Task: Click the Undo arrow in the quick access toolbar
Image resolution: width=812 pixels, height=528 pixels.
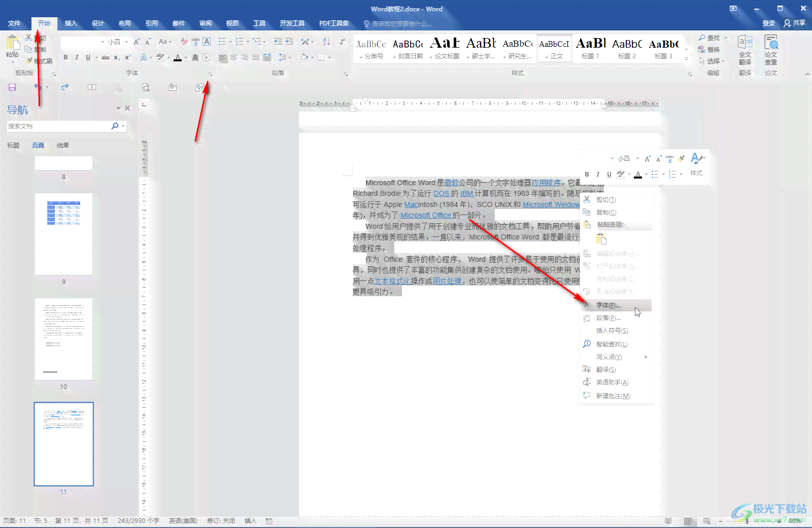Action: pyautogui.click(x=38, y=87)
